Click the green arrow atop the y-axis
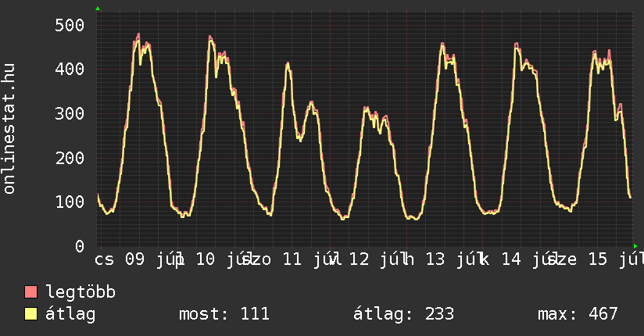 [98, 9]
